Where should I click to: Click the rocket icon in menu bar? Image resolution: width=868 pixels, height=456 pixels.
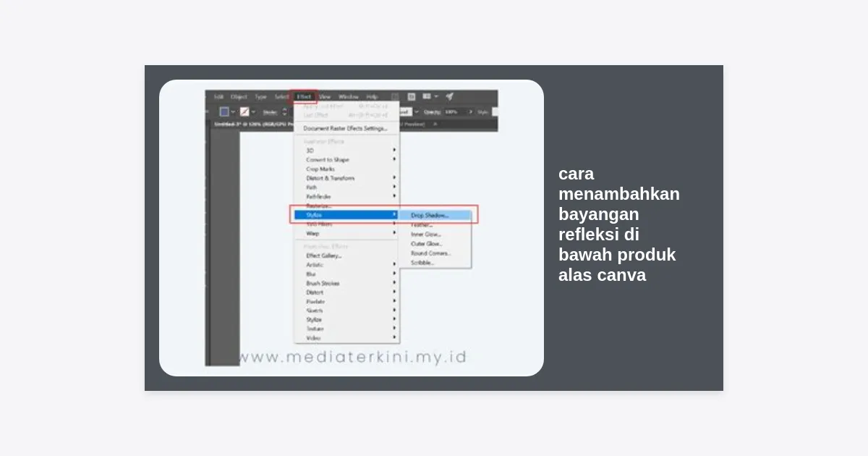point(449,96)
